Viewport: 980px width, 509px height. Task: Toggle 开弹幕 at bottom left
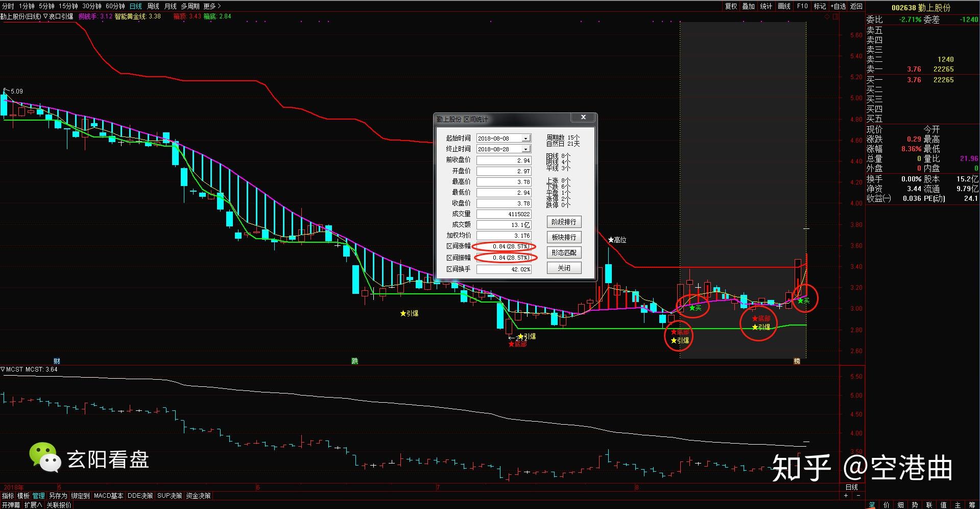[x=10, y=505]
